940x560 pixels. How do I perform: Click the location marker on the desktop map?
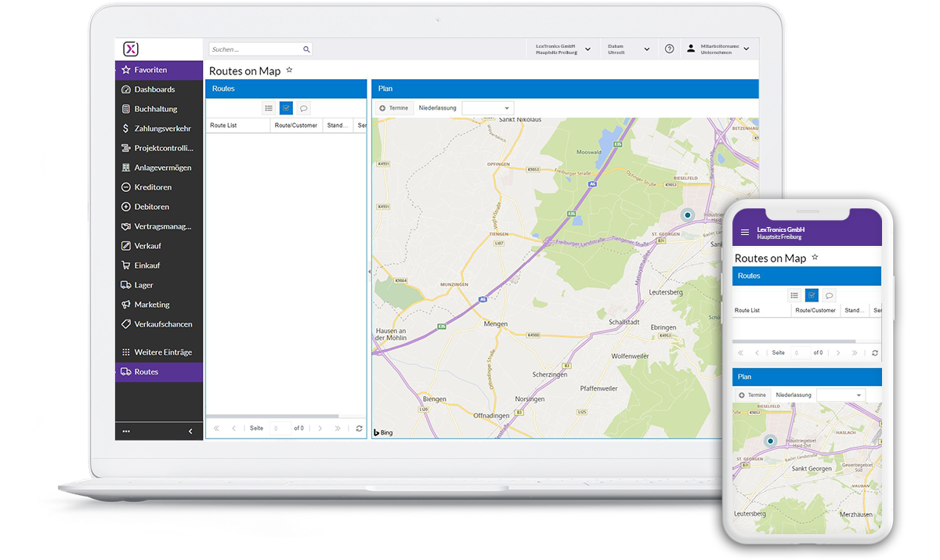pos(688,215)
